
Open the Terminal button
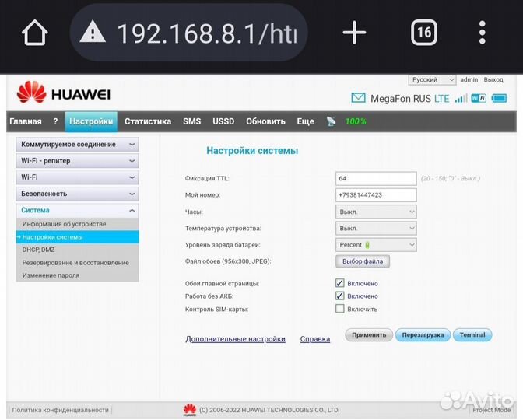pyautogui.click(x=472, y=335)
